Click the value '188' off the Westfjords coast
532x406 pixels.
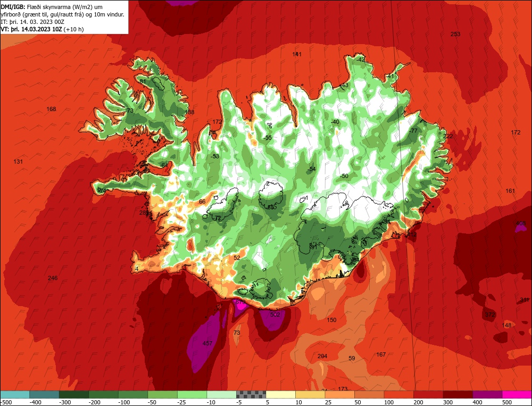tap(190, 112)
